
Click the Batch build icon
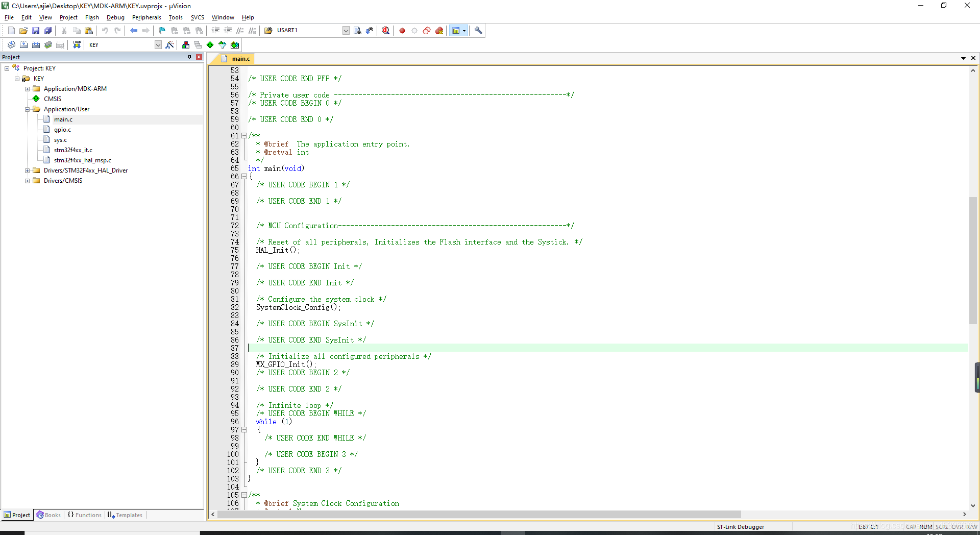point(48,45)
